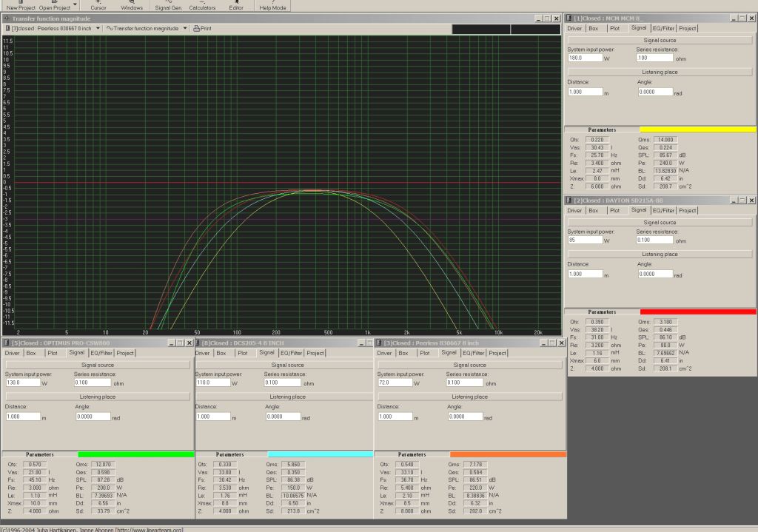Click Listening place header in OPTIMUS PRO-CSW800 window
The height and width of the screenshot is (532, 758).
(97, 397)
